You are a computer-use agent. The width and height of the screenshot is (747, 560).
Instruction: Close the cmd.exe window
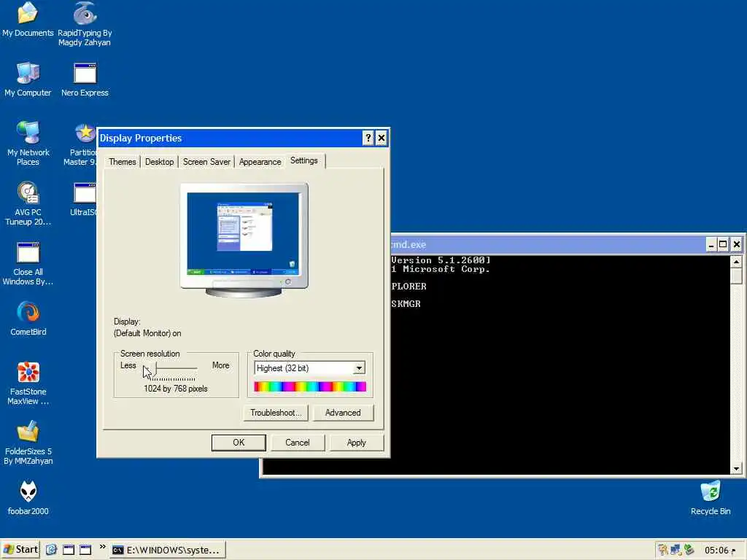(737, 245)
